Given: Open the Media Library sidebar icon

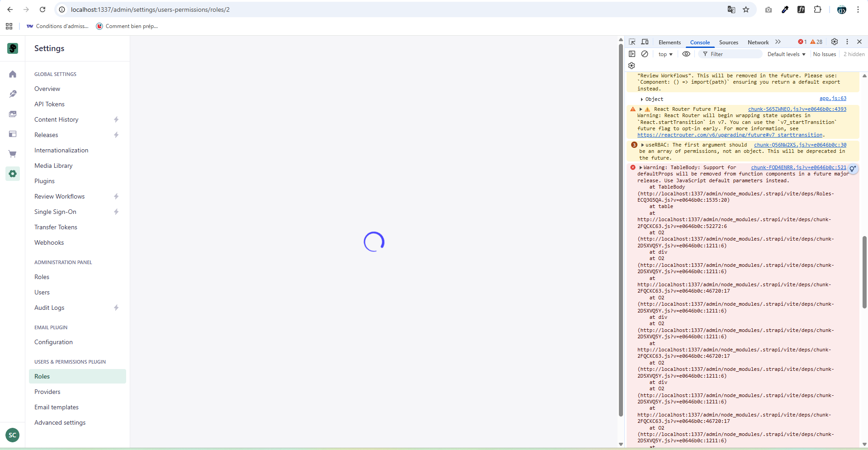Looking at the screenshot, I should pyautogui.click(x=13, y=114).
